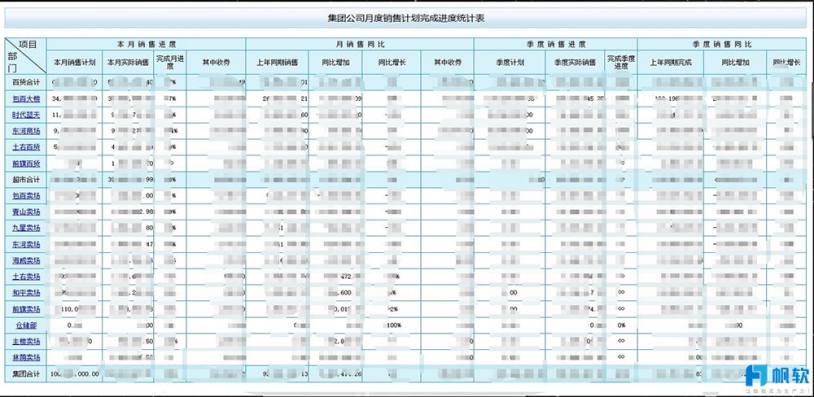Click the 项目/部门 corner header cell

pos(26,56)
